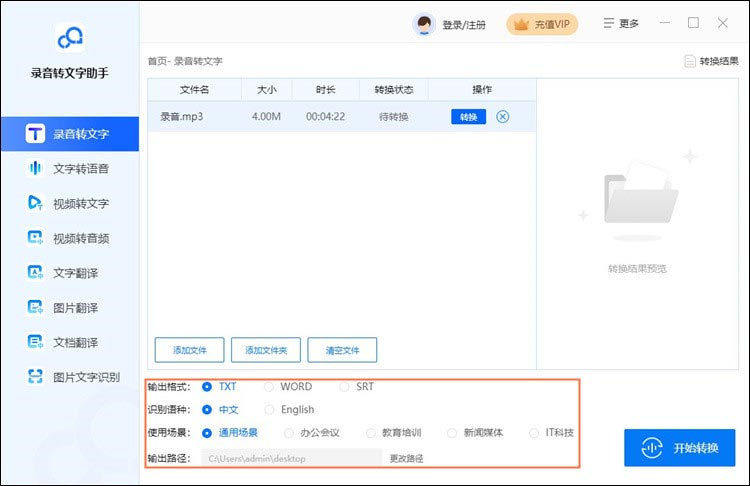Click the 大小 column header
The image size is (750, 486).
[266, 89]
